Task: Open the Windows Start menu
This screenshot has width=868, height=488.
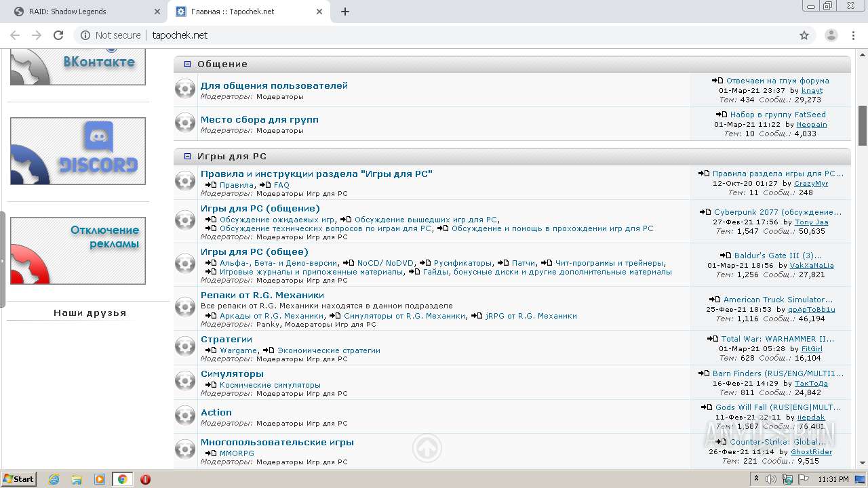Action: 18,479
